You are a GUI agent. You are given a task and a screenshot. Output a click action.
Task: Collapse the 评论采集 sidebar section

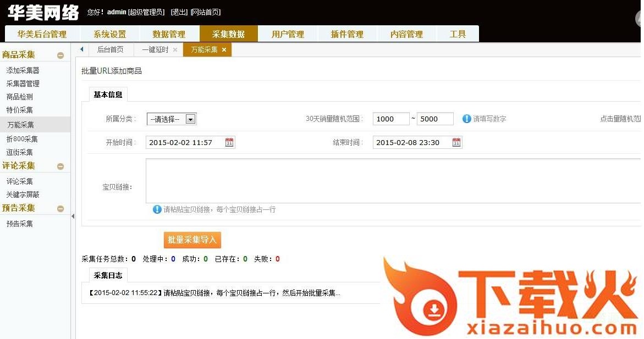pos(60,166)
